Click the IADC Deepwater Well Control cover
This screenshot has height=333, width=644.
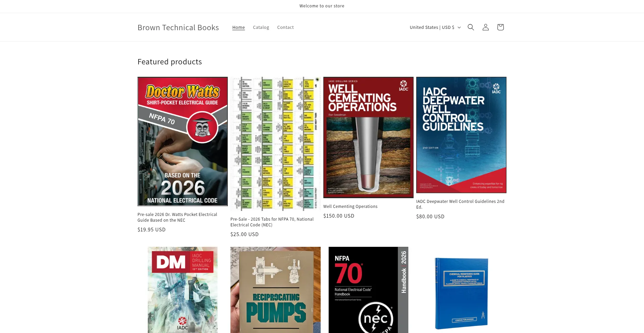(461, 135)
